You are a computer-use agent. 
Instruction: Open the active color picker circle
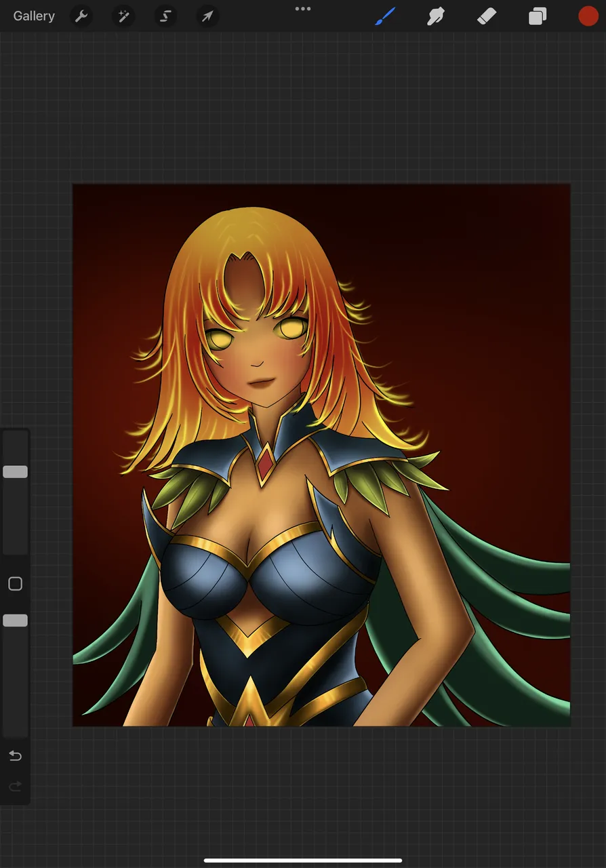(588, 16)
